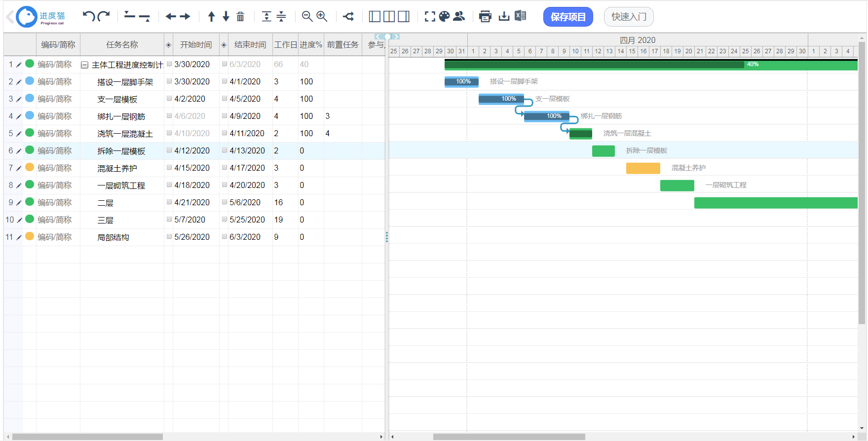Click the orange status dot on row 7
The height and width of the screenshot is (441, 868).
[30, 167]
